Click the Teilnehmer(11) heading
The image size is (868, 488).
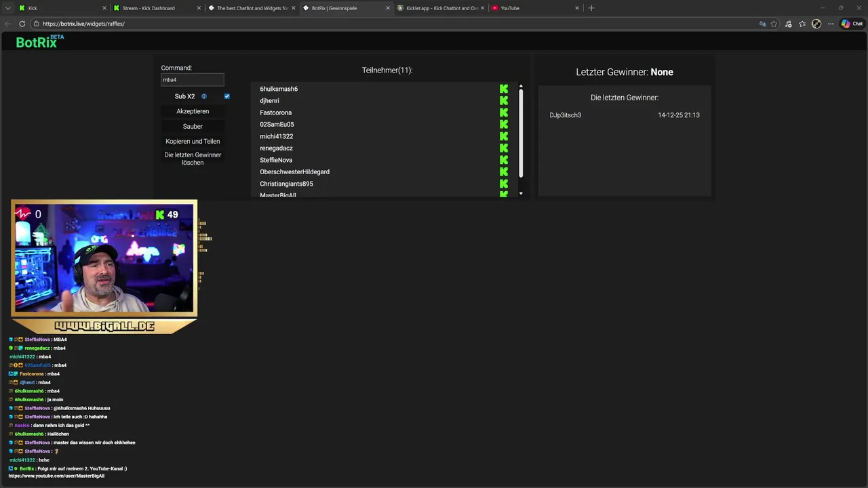click(387, 70)
